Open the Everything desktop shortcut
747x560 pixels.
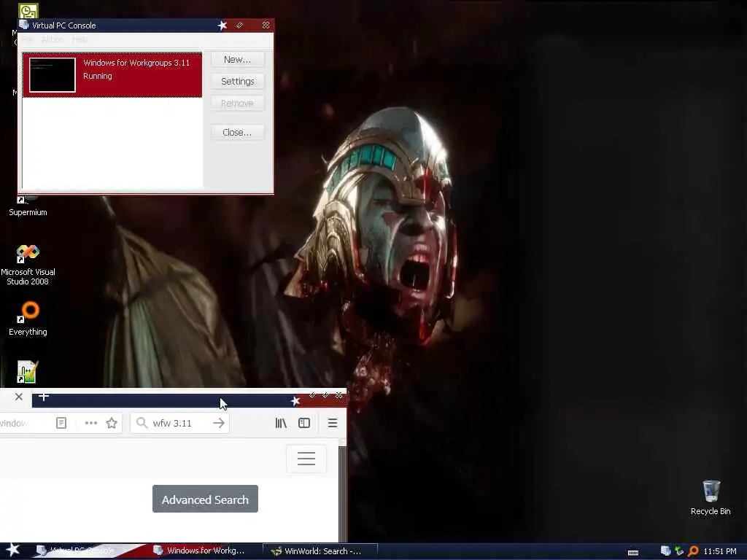click(x=28, y=318)
